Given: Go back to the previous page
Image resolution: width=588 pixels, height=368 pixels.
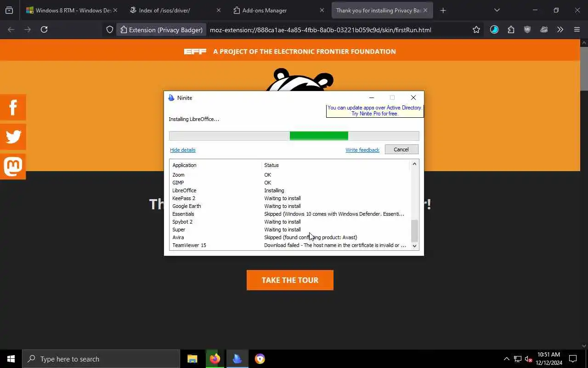Looking at the screenshot, I should [11, 29].
